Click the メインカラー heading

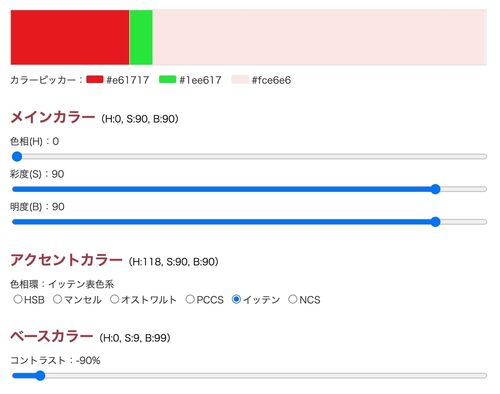pyautogui.click(x=53, y=117)
